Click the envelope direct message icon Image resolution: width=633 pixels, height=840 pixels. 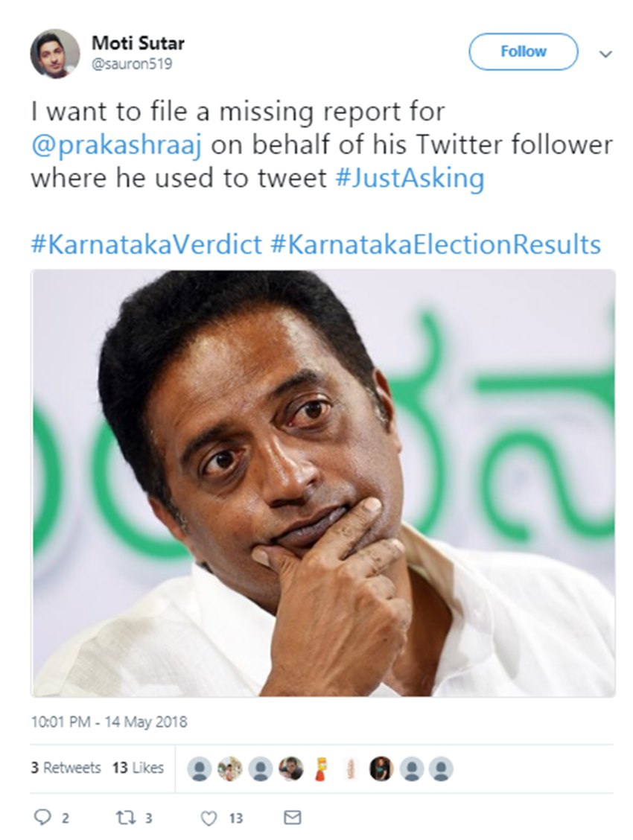(293, 818)
